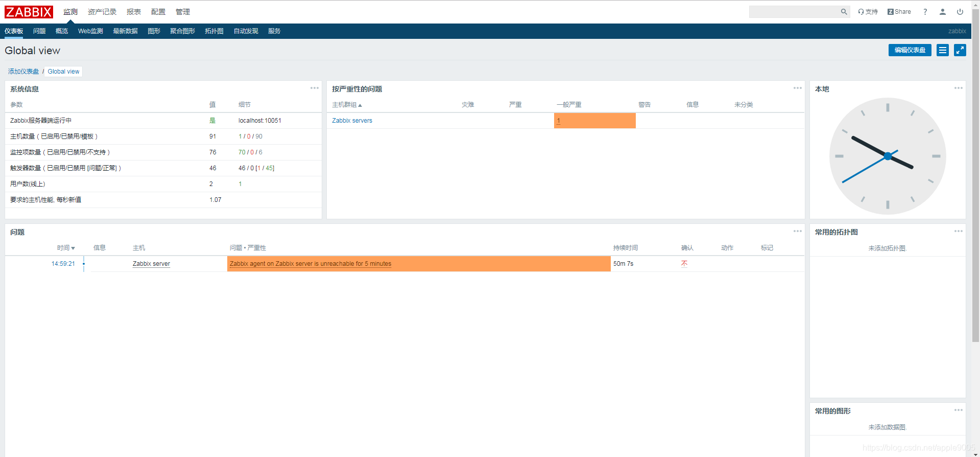
Task: Switch to the 问题 submenu tab
Action: pyautogui.click(x=39, y=31)
